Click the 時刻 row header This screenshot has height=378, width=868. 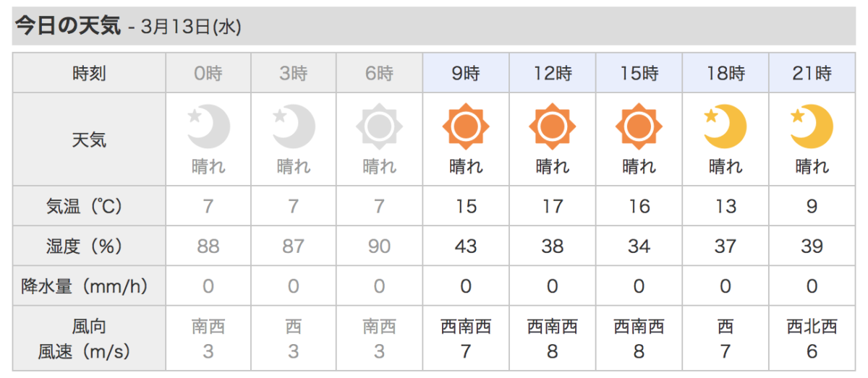pos(89,73)
